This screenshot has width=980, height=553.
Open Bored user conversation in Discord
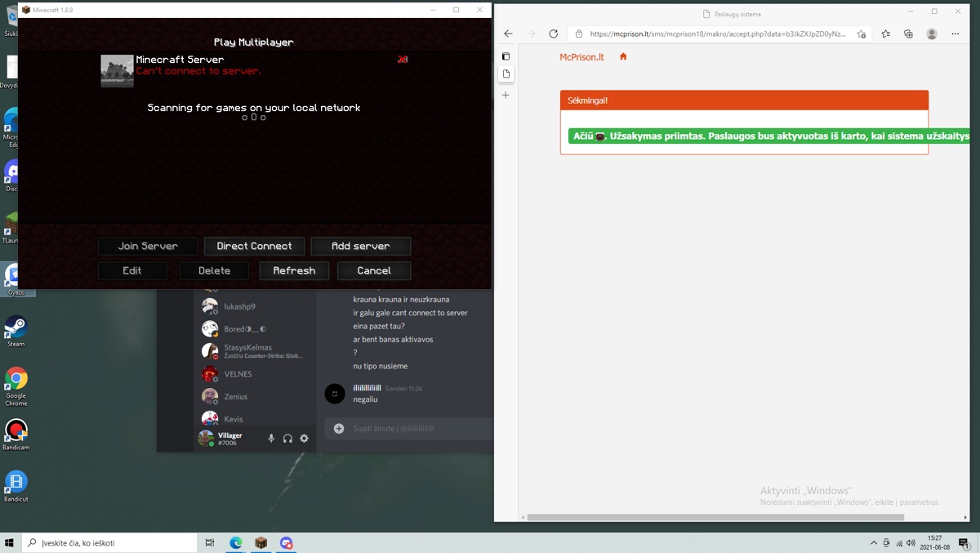[x=256, y=328]
